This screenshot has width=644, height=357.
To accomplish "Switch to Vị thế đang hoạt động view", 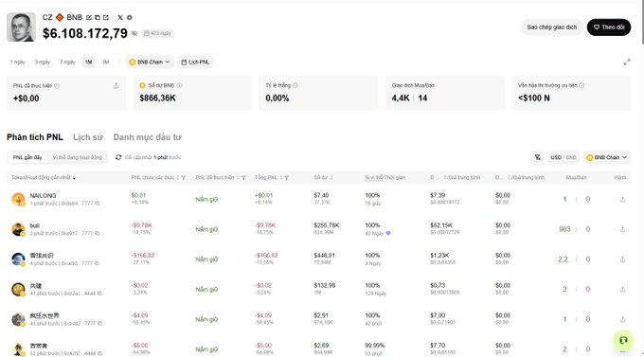I will click(78, 157).
